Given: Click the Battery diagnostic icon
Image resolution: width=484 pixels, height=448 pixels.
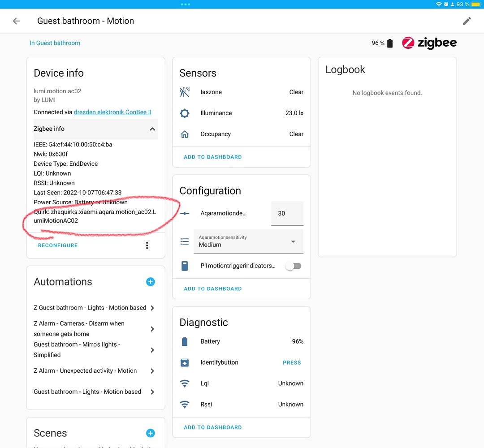Looking at the screenshot, I should (185, 341).
